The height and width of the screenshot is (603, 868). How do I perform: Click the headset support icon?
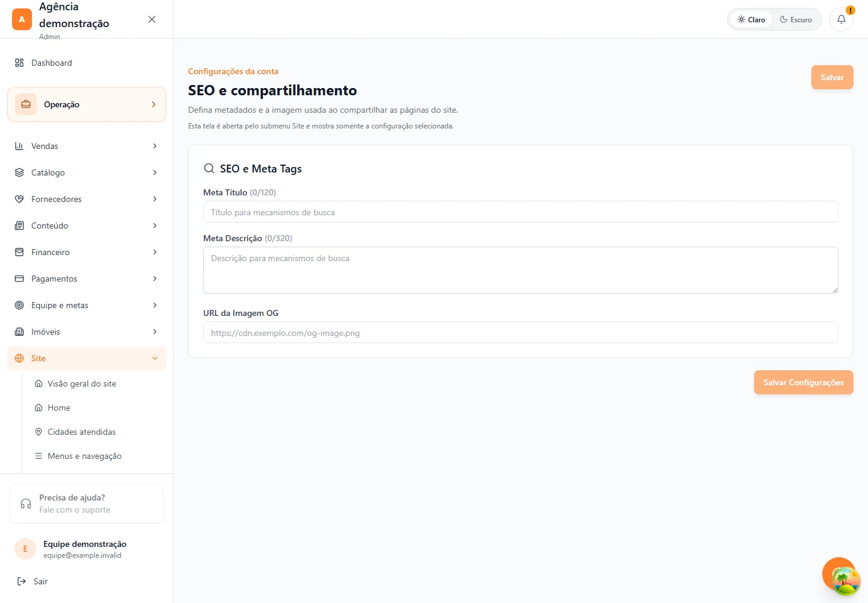26,504
